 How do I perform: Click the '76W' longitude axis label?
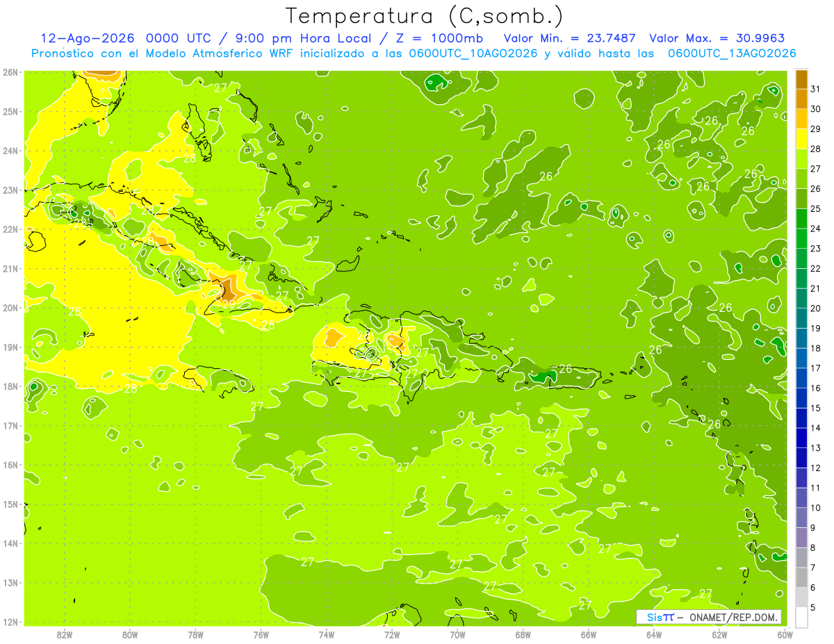(x=261, y=634)
